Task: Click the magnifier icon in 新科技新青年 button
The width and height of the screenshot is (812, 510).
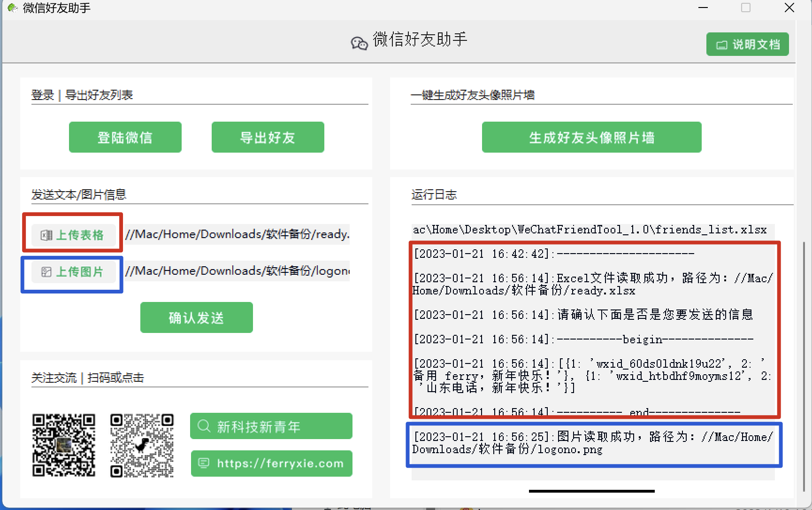Action: coord(203,425)
